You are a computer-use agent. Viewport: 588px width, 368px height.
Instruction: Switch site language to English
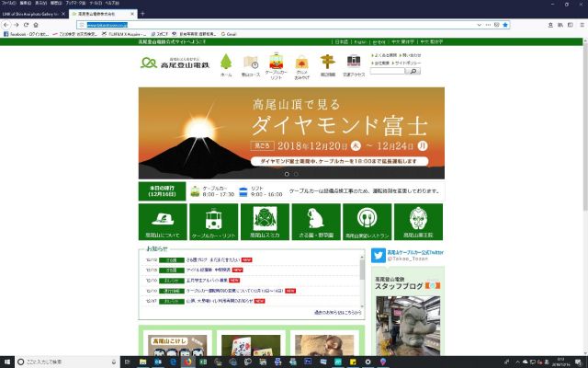tap(360, 41)
